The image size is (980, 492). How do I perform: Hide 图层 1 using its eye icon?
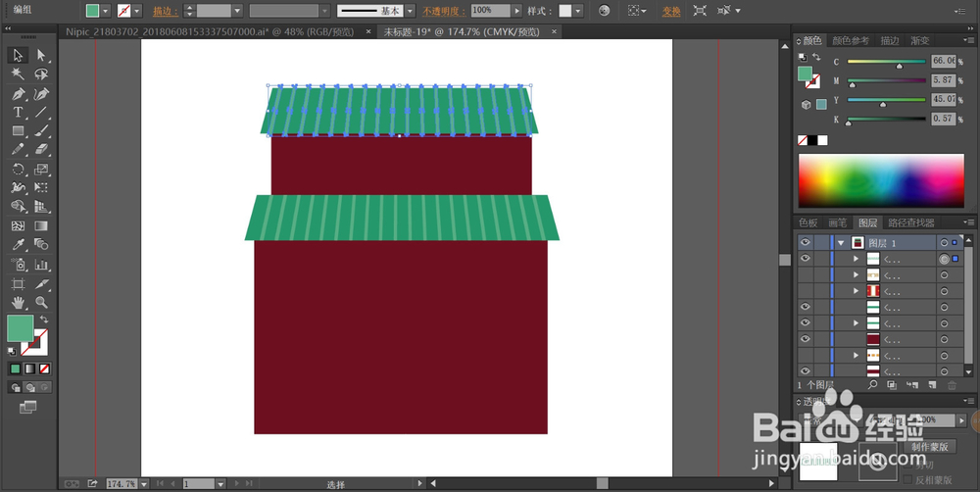tap(805, 242)
